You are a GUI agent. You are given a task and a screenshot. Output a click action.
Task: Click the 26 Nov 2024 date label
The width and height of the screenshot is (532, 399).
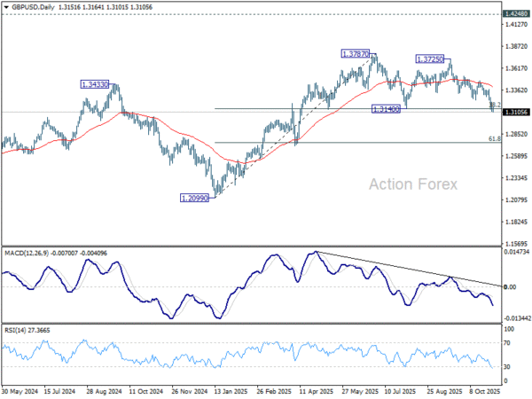189,391
